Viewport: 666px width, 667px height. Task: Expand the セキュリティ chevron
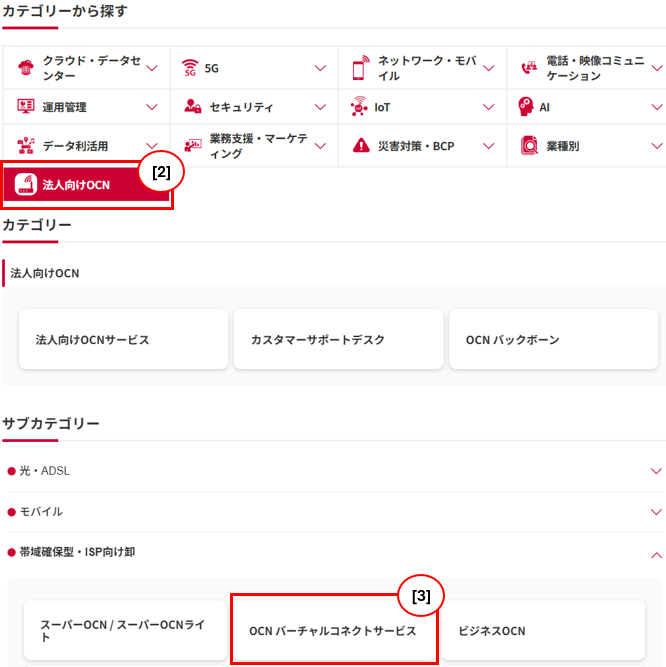pos(320,107)
